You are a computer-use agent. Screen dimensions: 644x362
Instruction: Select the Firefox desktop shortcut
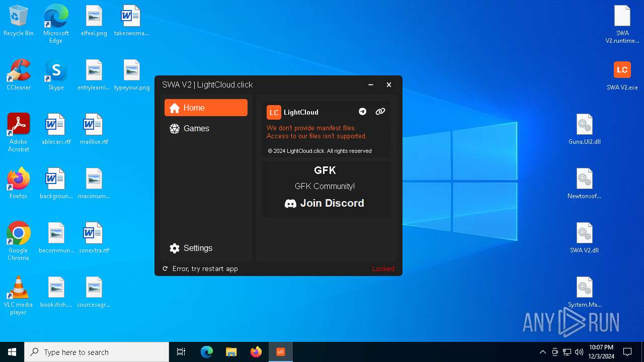point(19,184)
